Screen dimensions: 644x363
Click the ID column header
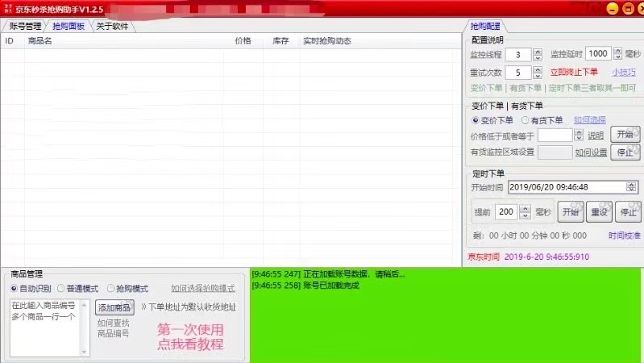tap(9, 40)
